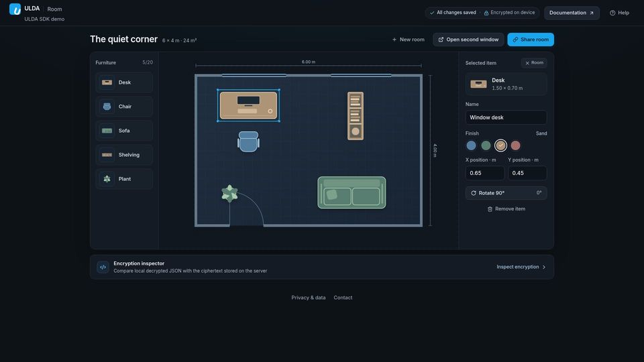644x362 pixels.
Task: Choose the blue finish swatch
Action: tap(471, 145)
